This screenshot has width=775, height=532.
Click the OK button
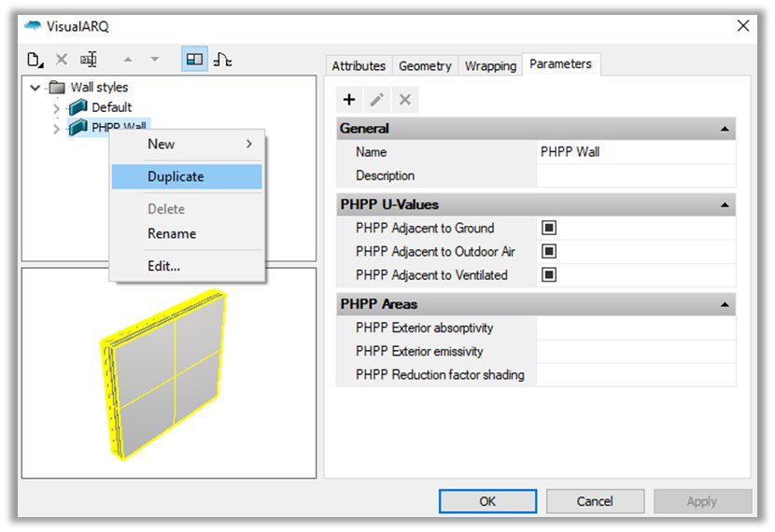487,501
